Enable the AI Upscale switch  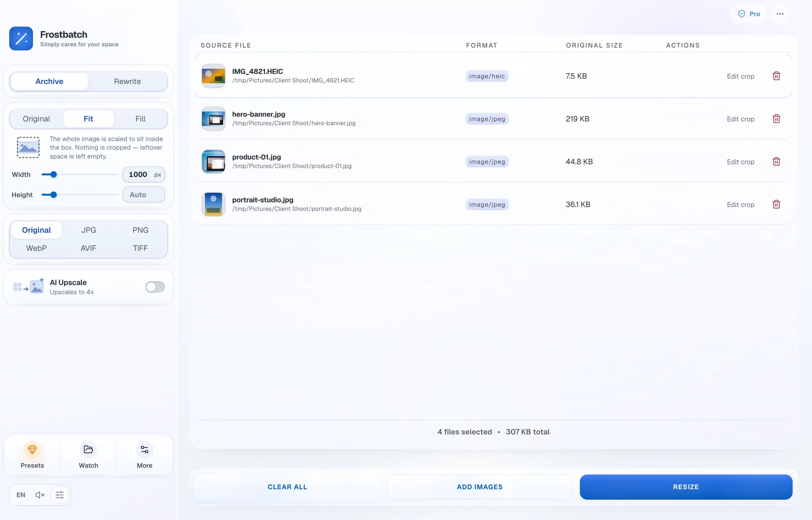[x=155, y=287]
